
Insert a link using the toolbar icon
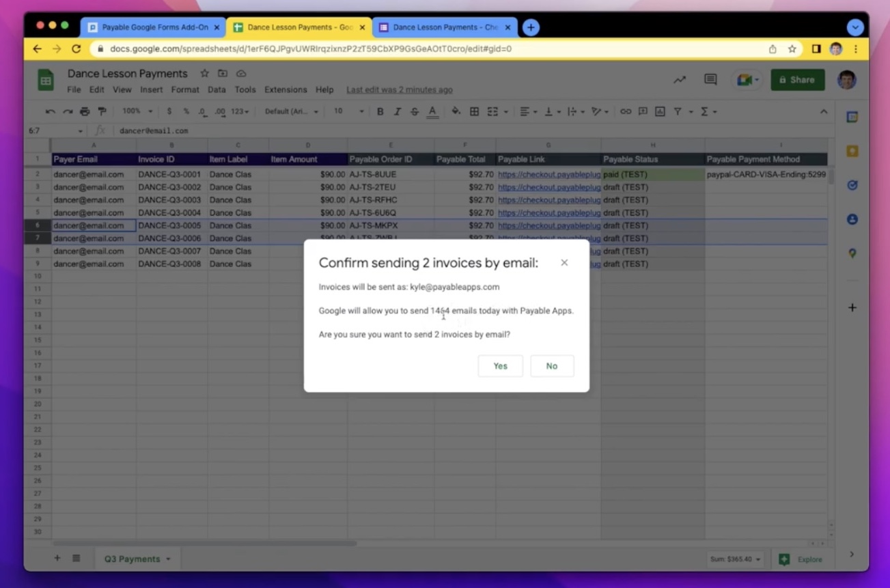[x=626, y=111]
